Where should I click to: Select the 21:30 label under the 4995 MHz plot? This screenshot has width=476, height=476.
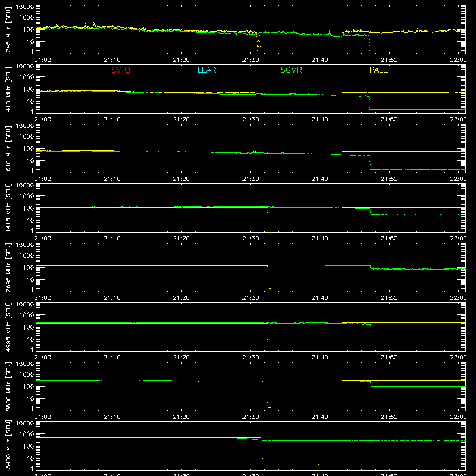coord(250,358)
